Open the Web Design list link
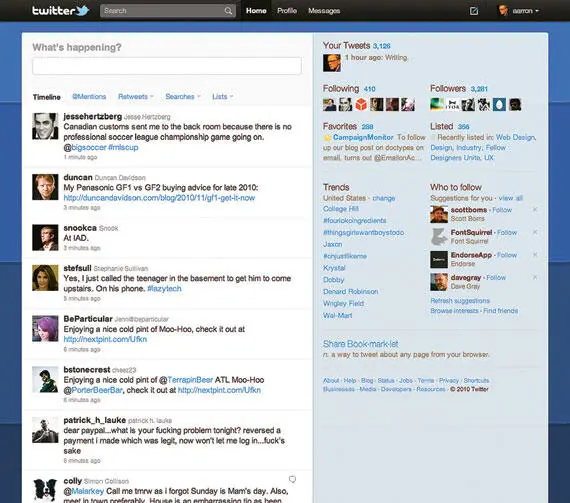Viewport: 570px width, 503px height. (515, 137)
